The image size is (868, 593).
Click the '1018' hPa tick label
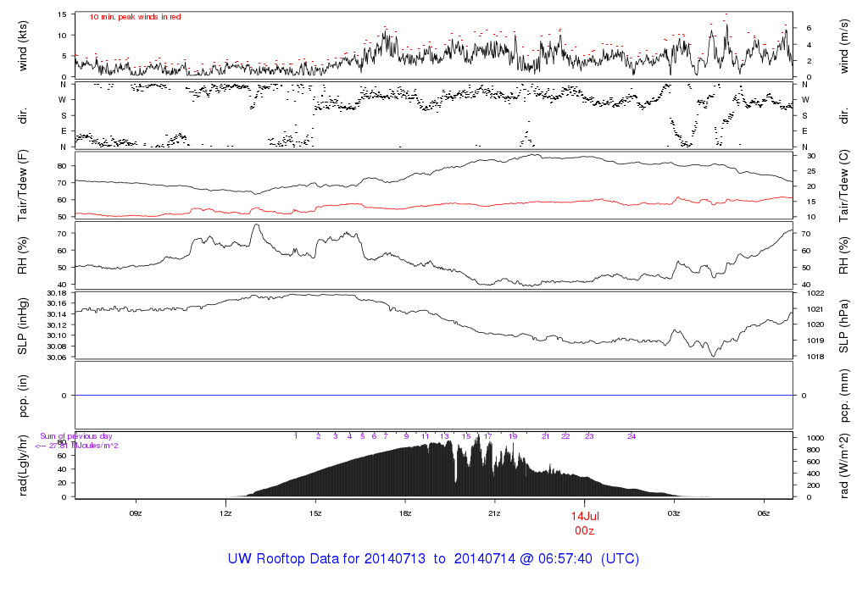pos(816,357)
